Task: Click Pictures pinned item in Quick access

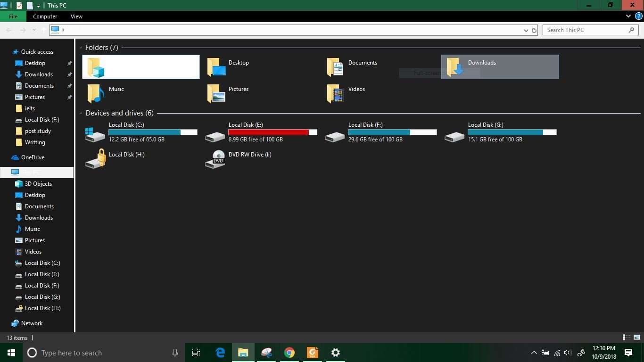Action: click(35, 97)
